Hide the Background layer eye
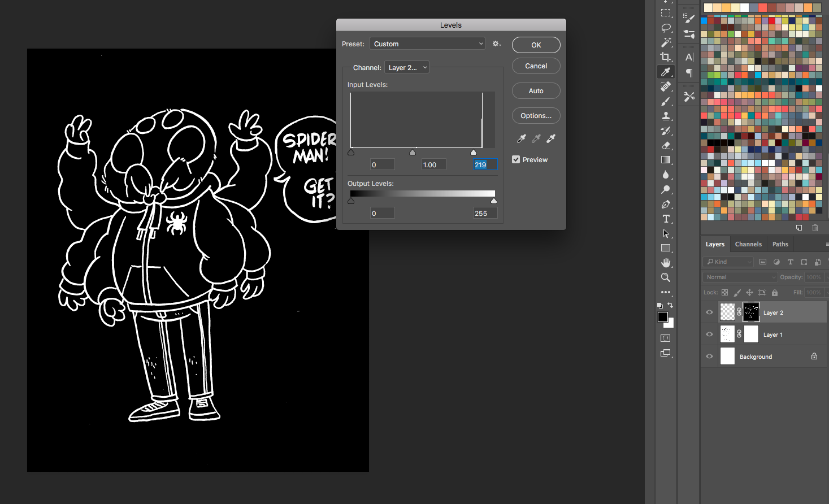This screenshot has width=829, height=504. point(709,356)
